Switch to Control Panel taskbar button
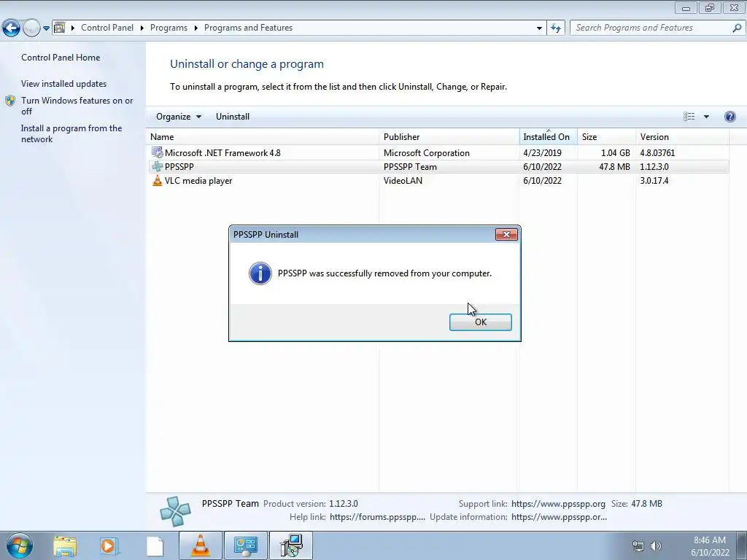 click(x=246, y=545)
